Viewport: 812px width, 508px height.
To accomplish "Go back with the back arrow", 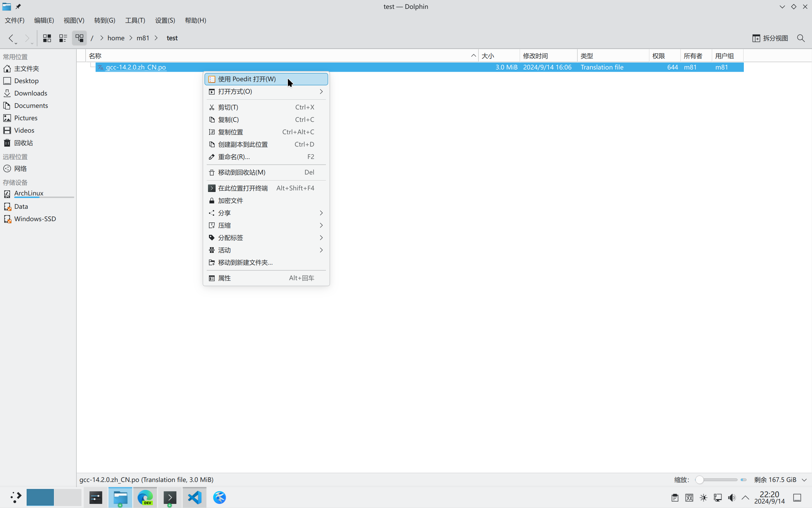I will (11, 38).
